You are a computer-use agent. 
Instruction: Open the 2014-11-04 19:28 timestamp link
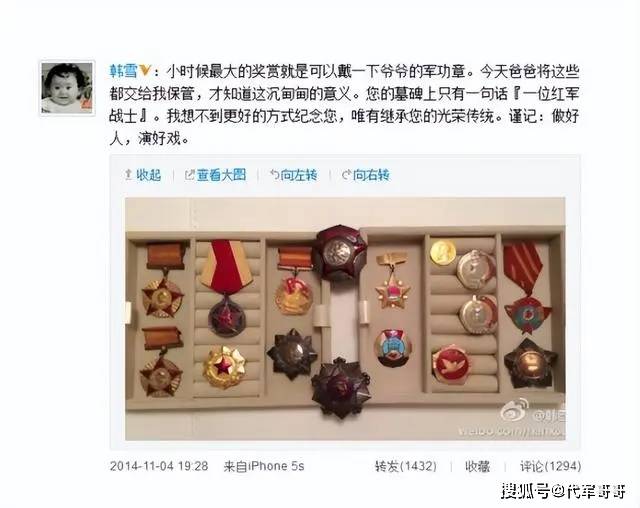click(x=159, y=466)
